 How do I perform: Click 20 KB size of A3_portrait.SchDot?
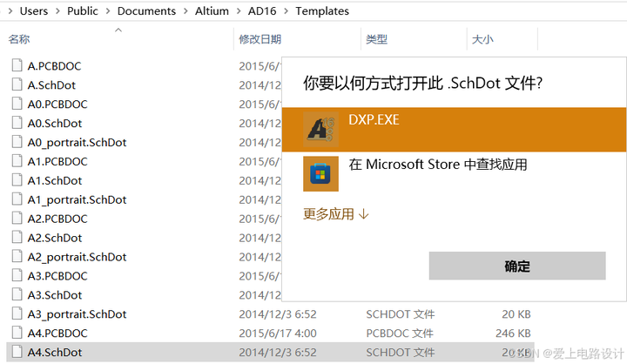(516, 314)
